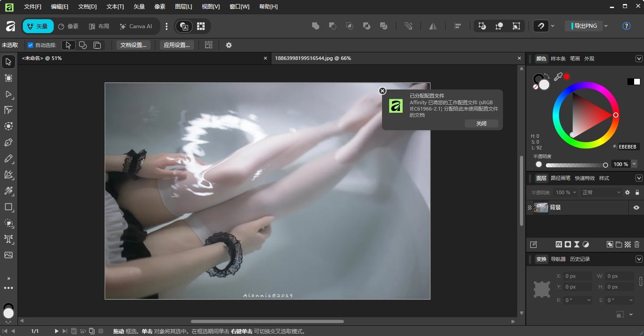
Task: Switch to the 像素 (Pixel) studio
Action: point(69,26)
